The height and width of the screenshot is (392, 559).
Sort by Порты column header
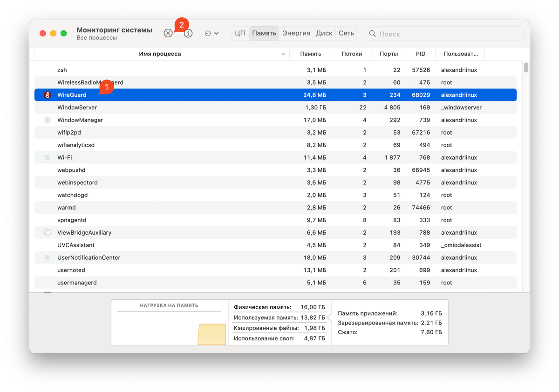coord(389,54)
